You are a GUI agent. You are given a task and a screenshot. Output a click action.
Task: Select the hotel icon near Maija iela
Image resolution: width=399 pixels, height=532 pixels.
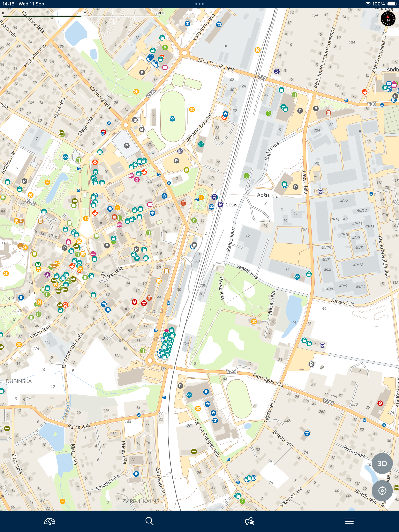(62, 133)
